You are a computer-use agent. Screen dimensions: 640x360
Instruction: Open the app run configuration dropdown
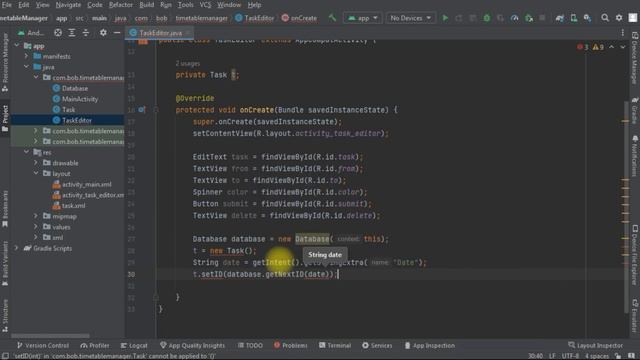pos(362,18)
